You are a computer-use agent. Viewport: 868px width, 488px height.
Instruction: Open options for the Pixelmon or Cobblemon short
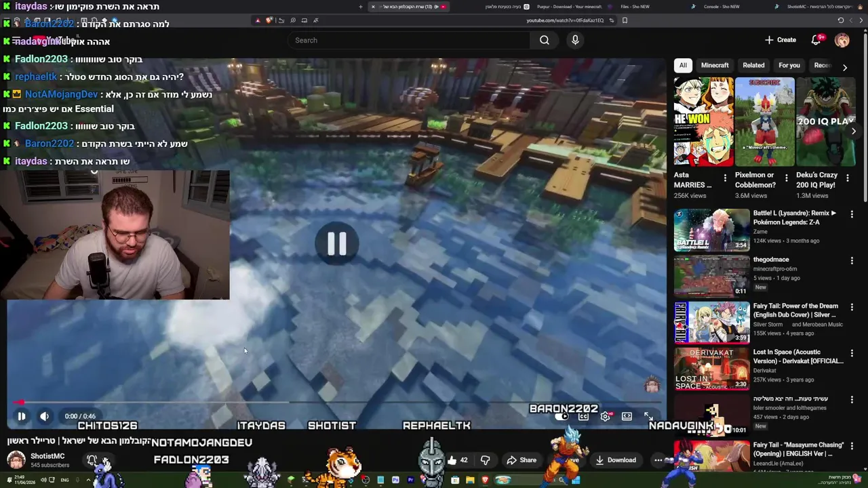pyautogui.click(x=786, y=178)
